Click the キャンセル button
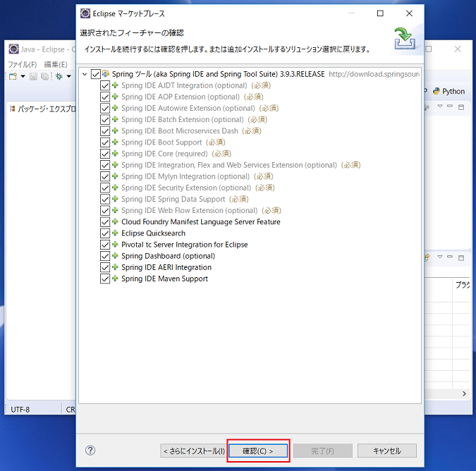Viewport: 476px width, 471px height. pyautogui.click(x=386, y=451)
